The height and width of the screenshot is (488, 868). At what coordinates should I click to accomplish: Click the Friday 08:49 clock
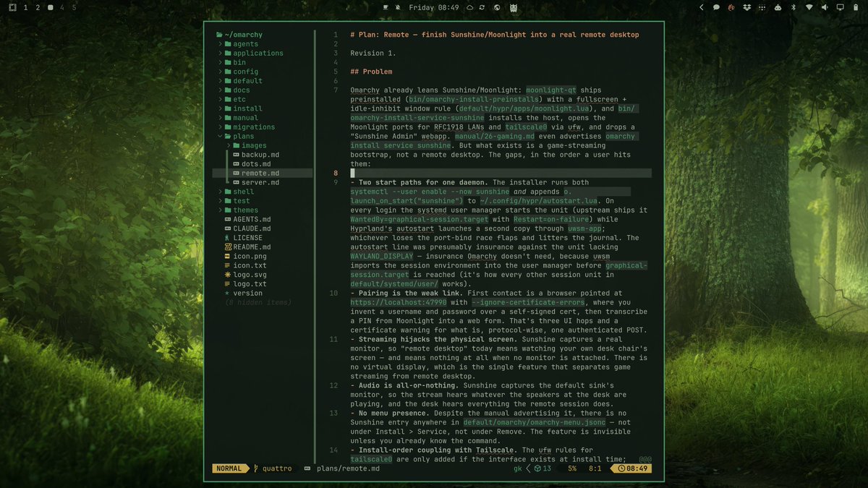(x=434, y=7)
